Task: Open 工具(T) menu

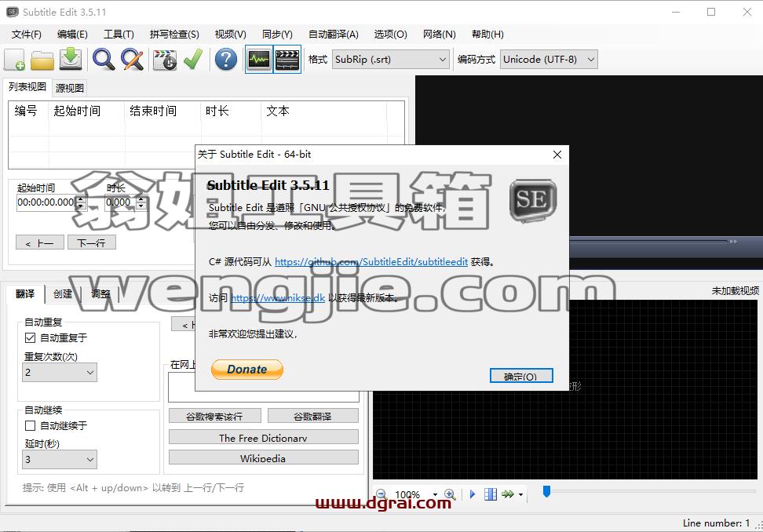Action: [119, 35]
